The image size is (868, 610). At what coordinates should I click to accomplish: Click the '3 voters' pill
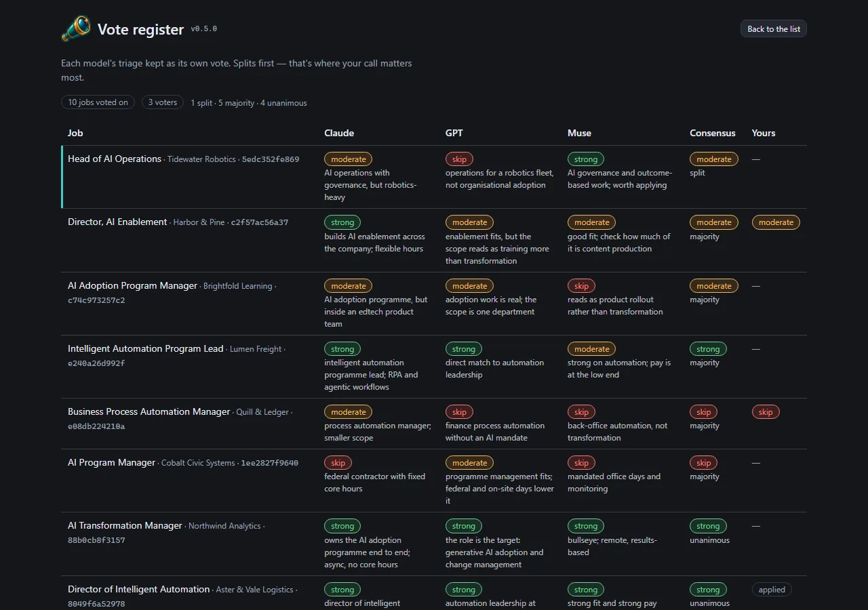tap(163, 102)
